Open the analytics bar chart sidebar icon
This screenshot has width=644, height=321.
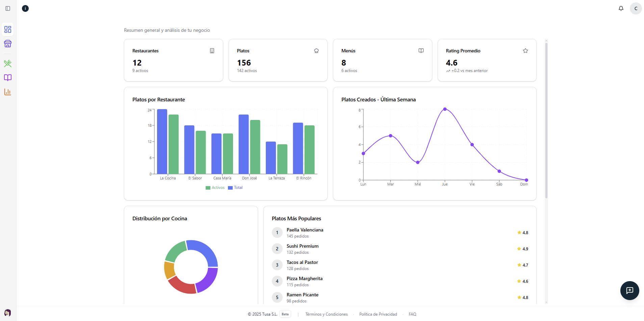point(8,92)
